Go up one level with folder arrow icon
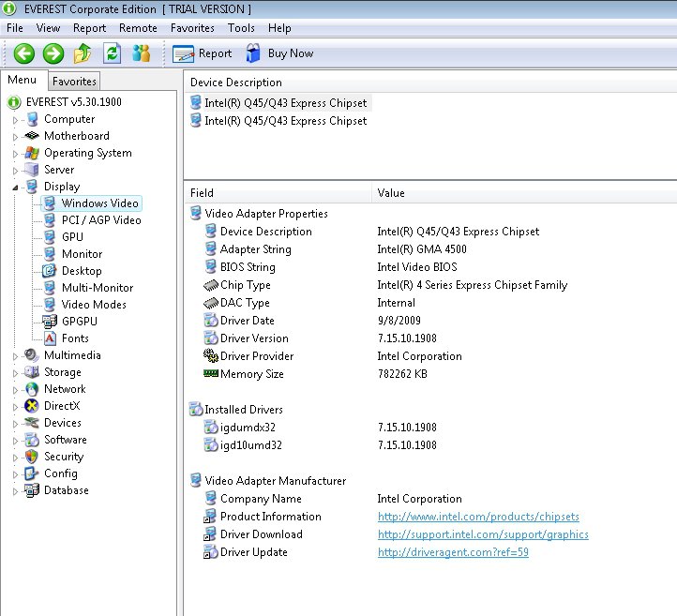677x616 pixels. click(83, 53)
